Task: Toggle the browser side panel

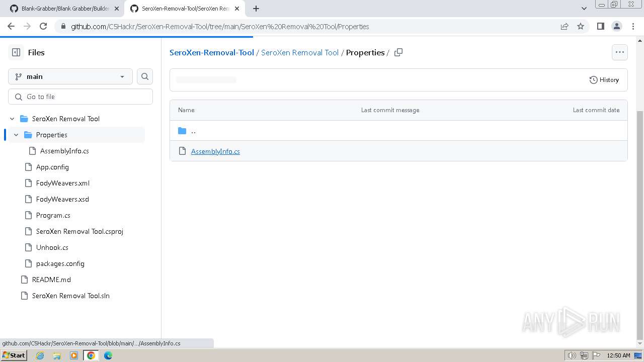Action: (x=600, y=26)
